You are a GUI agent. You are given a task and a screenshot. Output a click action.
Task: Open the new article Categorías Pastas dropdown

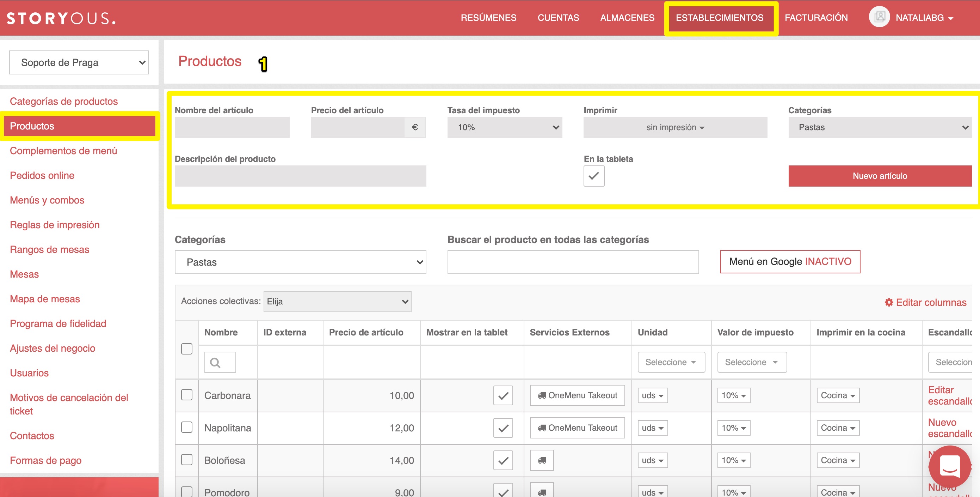point(880,127)
